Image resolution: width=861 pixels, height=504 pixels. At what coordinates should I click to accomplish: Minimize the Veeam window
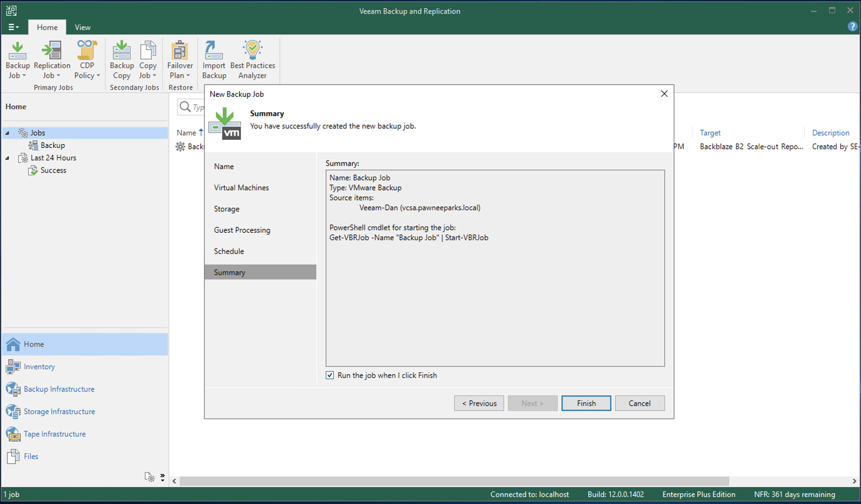coord(814,11)
